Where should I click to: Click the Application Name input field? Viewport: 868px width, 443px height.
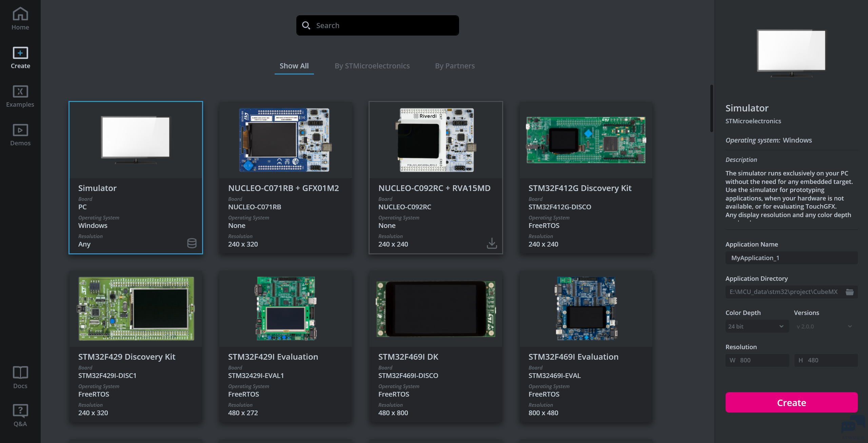pos(791,258)
